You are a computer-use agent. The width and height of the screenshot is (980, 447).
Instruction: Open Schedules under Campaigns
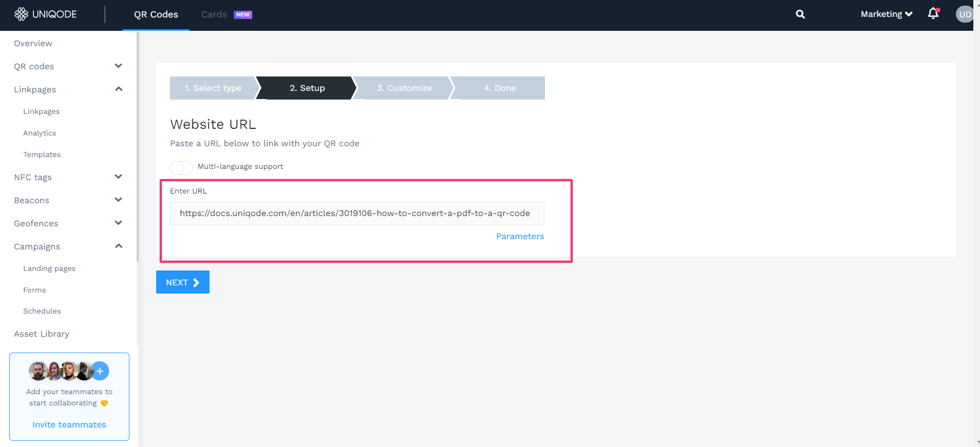pyautogui.click(x=42, y=311)
